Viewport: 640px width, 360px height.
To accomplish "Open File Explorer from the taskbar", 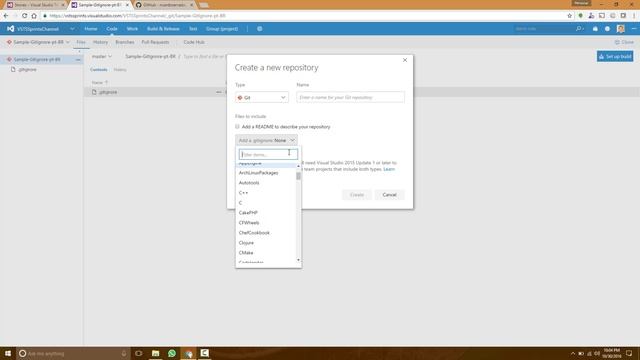I will [156, 353].
